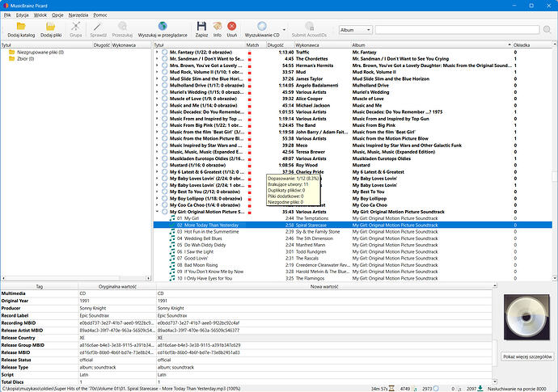Click the music note icon of Good Lovin'
The width and height of the screenshot is (558, 392).
point(172,259)
